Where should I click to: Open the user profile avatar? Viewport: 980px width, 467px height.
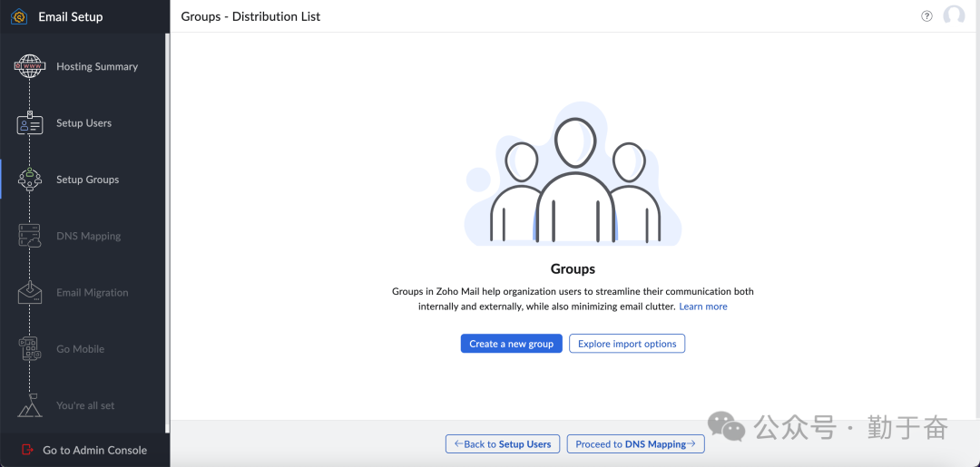click(954, 15)
